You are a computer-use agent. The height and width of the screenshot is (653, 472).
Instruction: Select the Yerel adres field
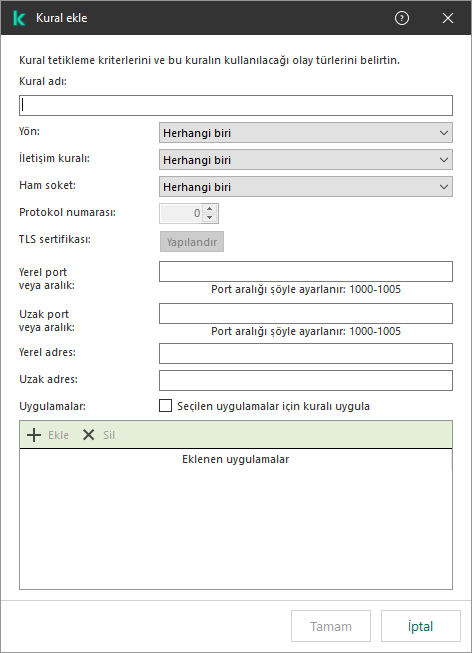306,354
